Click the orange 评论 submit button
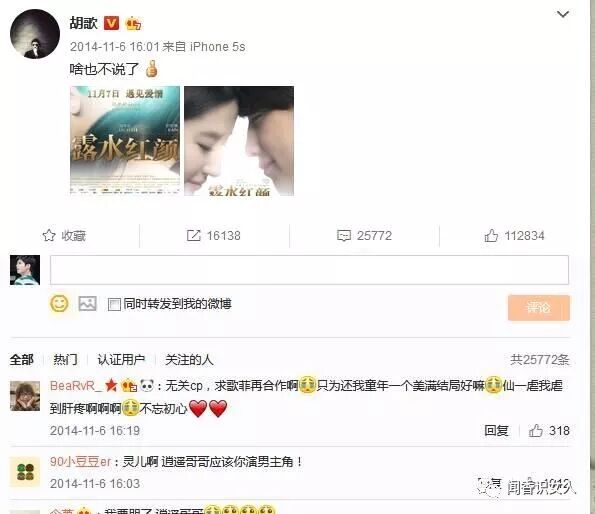Image resolution: width=595 pixels, height=514 pixels. [539, 308]
